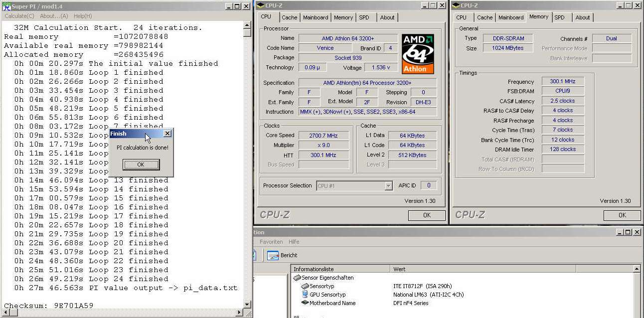This screenshot has height=318, width=644.
Task: Select CPU tab in right CPU-Z window
Action: 462,17
